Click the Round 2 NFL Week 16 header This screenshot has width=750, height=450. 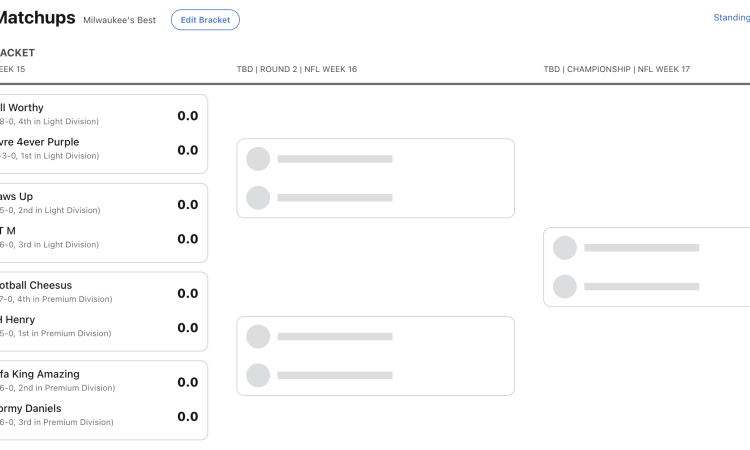297,69
